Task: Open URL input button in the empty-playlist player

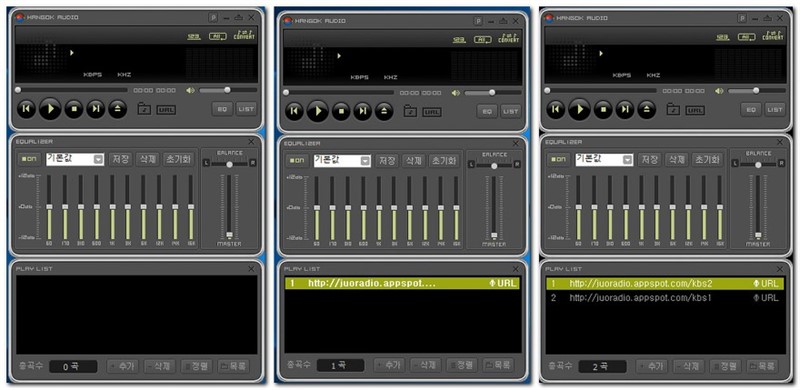Action: click(166, 110)
